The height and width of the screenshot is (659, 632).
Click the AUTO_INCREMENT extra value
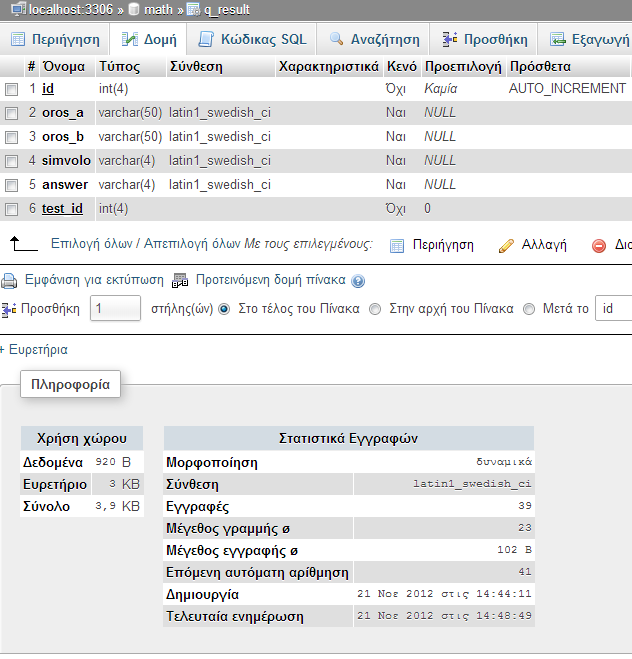567,89
